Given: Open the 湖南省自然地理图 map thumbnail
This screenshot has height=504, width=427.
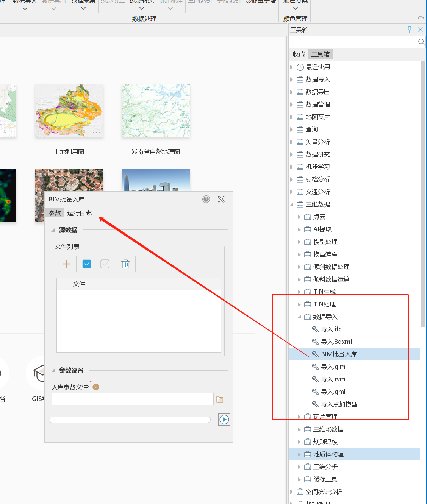Looking at the screenshot, I should [x=156, y=111].
